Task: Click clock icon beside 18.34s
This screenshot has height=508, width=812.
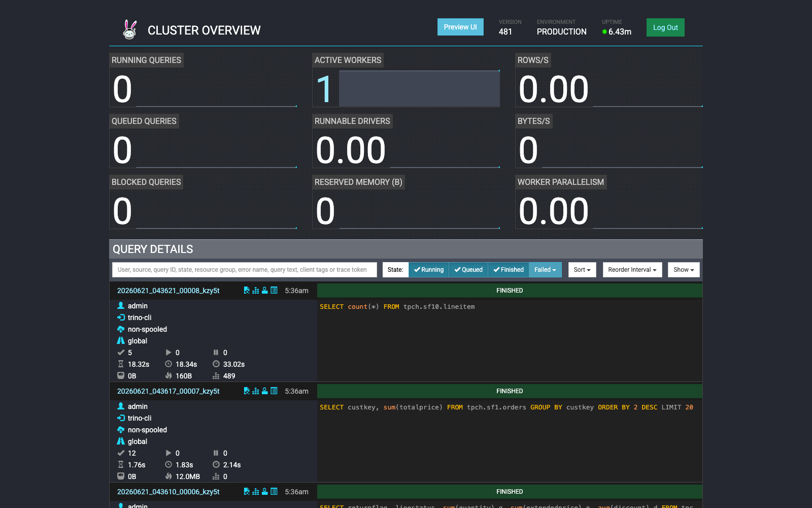Action: pos(168,364)
